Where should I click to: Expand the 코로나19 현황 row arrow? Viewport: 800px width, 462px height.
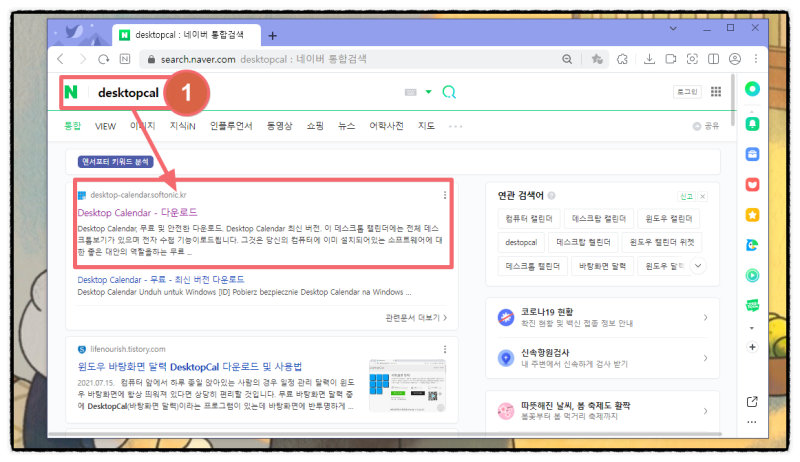[706, 318]
